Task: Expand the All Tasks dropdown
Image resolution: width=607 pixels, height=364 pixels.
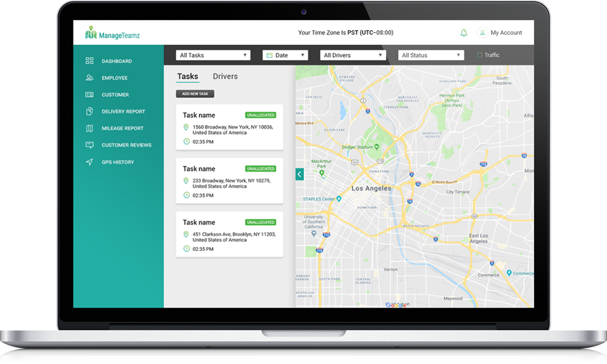Action: [x=213, y=55]
